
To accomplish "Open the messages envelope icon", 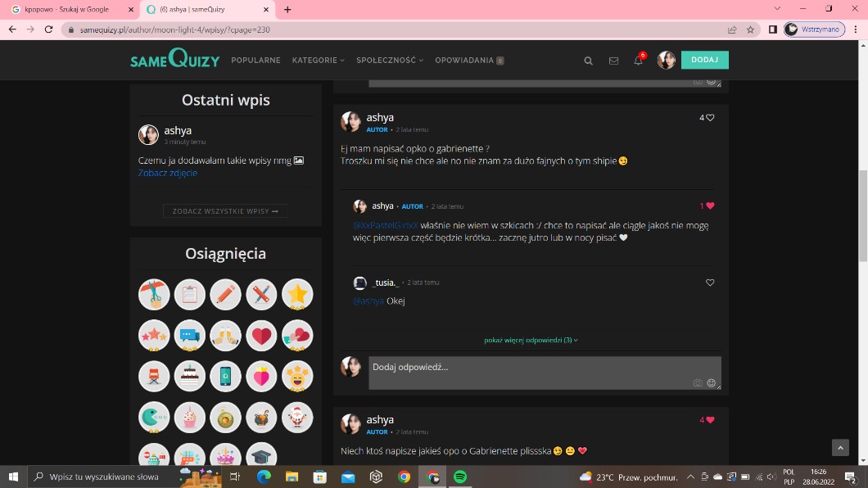I will (x=613, y=61).
